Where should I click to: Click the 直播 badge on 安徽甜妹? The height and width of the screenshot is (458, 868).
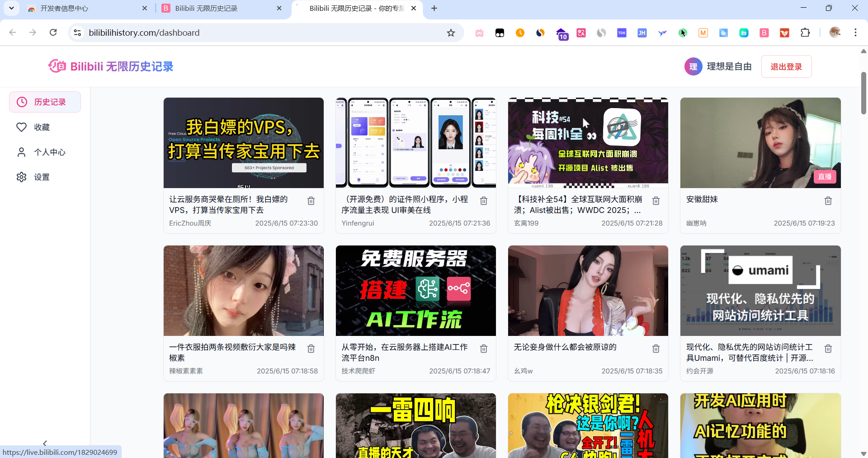coord(825,177)
